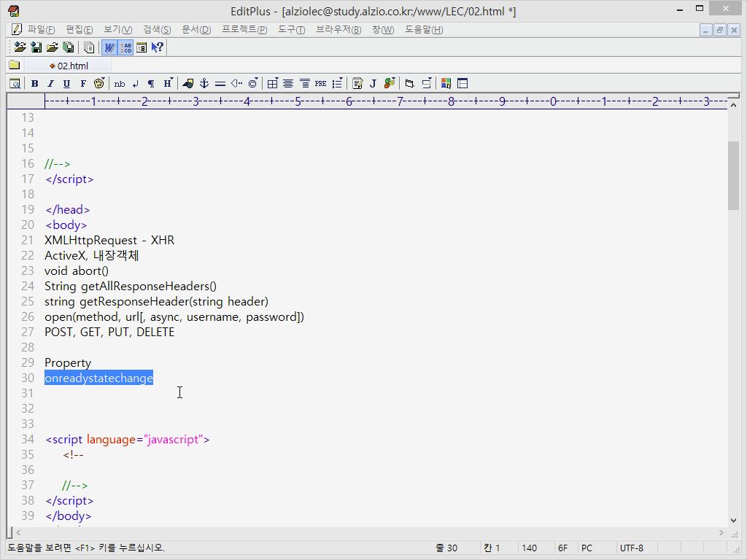Image resolution: width=747 pixels, height=560 pixels.
Task: Click the Center align icon
Action: coord(288,83)
